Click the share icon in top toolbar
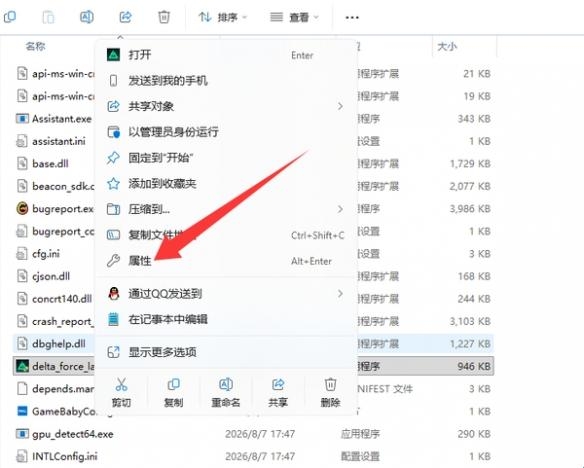584x468 pixels. tap(126, 17)
